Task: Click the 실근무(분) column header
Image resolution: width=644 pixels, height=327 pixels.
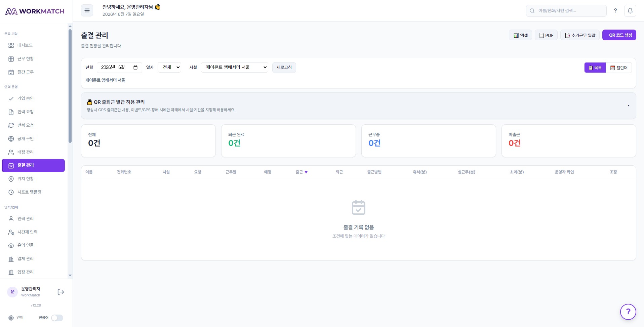Action: point(467,172)
